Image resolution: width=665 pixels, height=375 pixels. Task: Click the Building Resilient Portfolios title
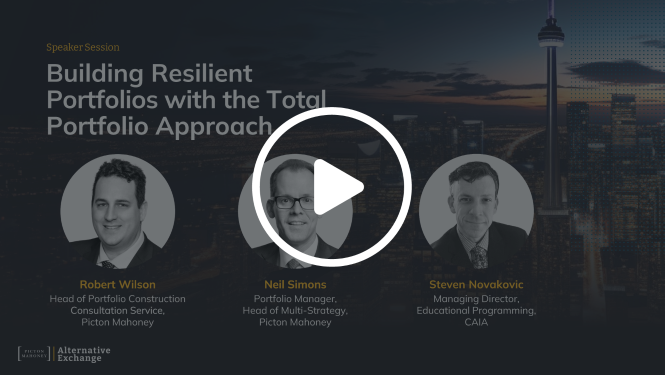187,99
